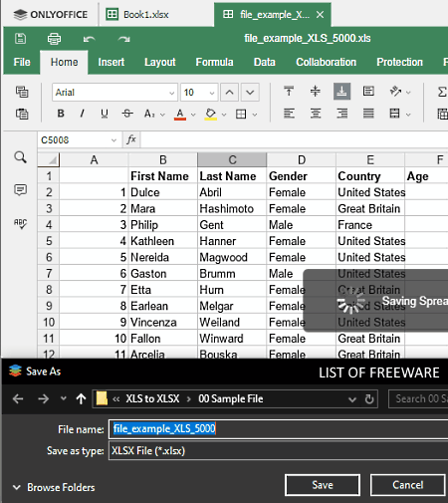Align text right
Screen dimensions: 448x503
pyautogui.click(x=341, y=114)
